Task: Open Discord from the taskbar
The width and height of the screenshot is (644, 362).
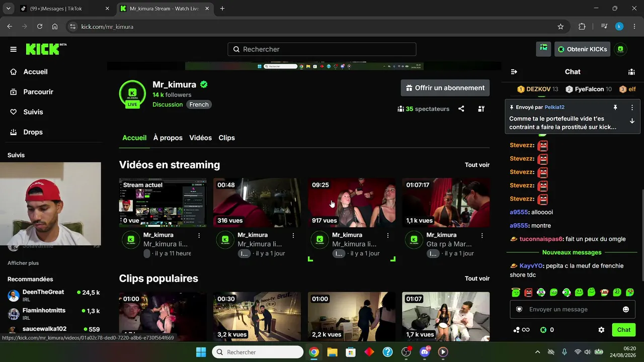Action: point(425,352)
